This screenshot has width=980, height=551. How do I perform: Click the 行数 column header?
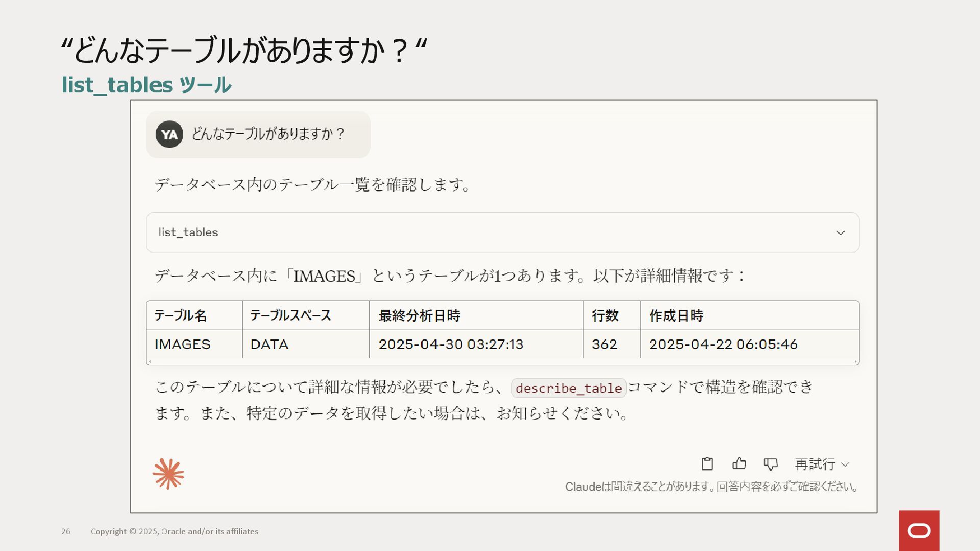pos(605,316)
